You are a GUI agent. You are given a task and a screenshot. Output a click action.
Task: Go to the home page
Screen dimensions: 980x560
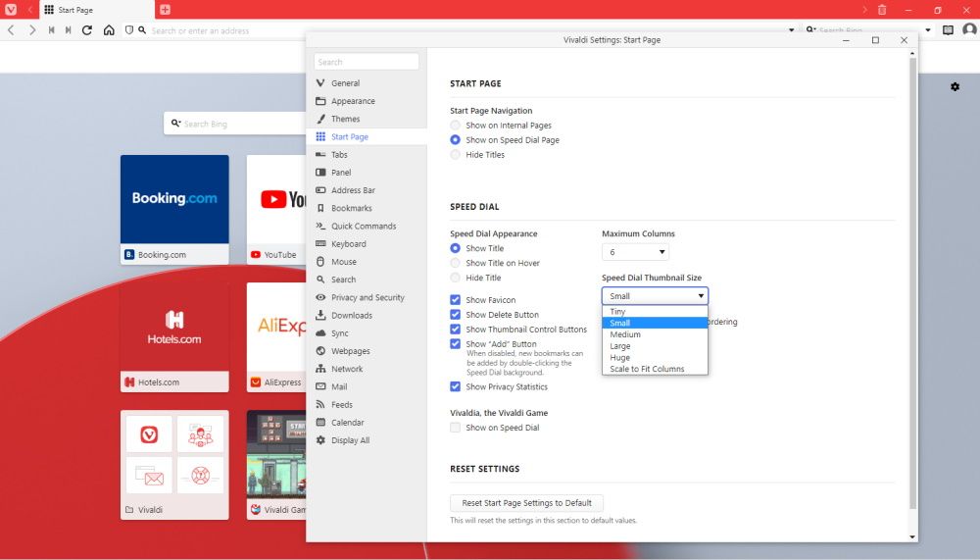109,30
